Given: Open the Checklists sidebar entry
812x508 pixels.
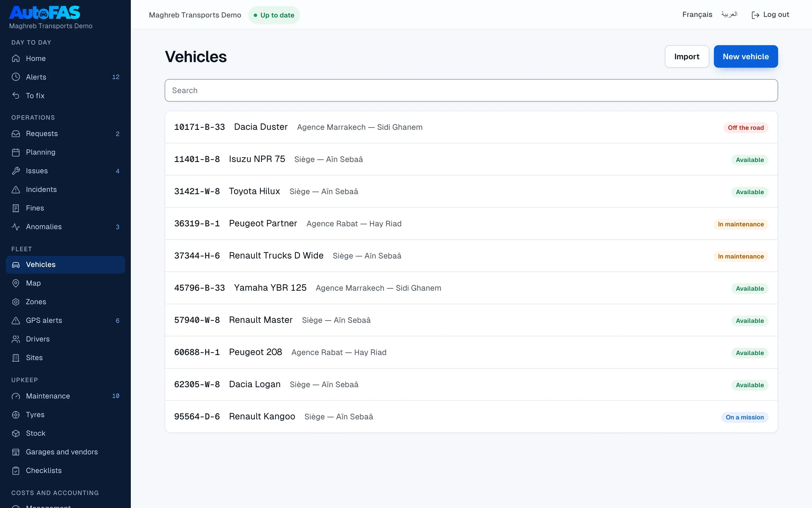Looking at the screenshot, I should click(x=65, y=471).
